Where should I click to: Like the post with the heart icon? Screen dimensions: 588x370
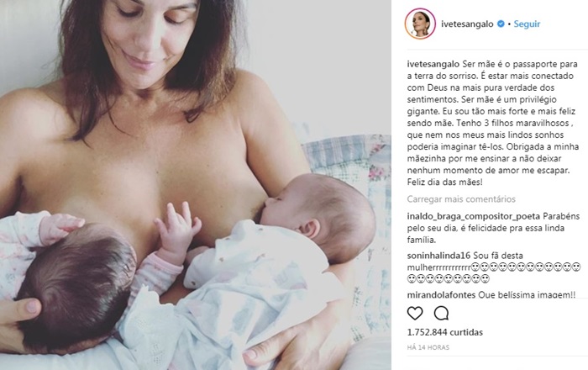[415, 313]
